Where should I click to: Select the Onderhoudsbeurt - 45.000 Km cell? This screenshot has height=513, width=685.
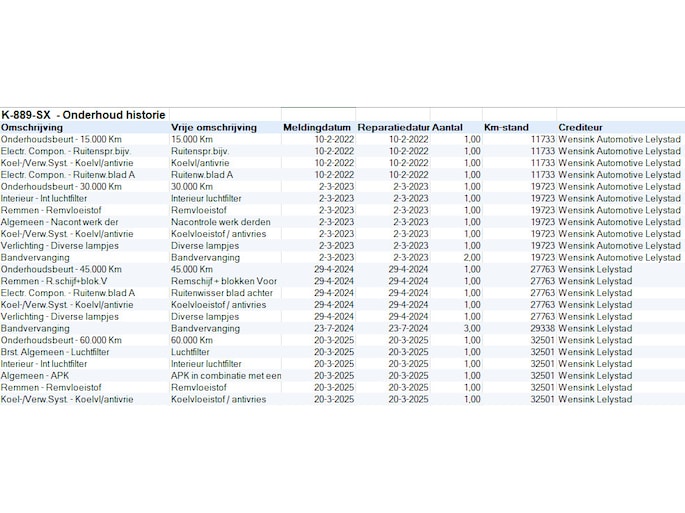pyautogui.click(x=61, y=270)
